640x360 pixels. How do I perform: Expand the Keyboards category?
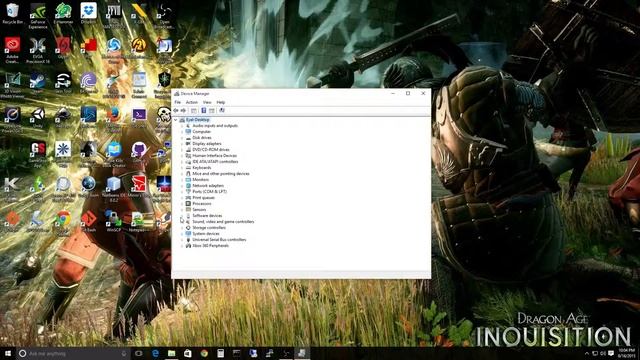tap(182, 168)
